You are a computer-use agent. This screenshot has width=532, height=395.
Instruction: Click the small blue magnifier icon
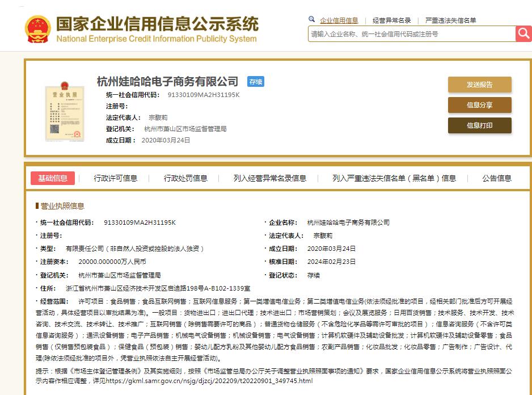coord(311,20)
